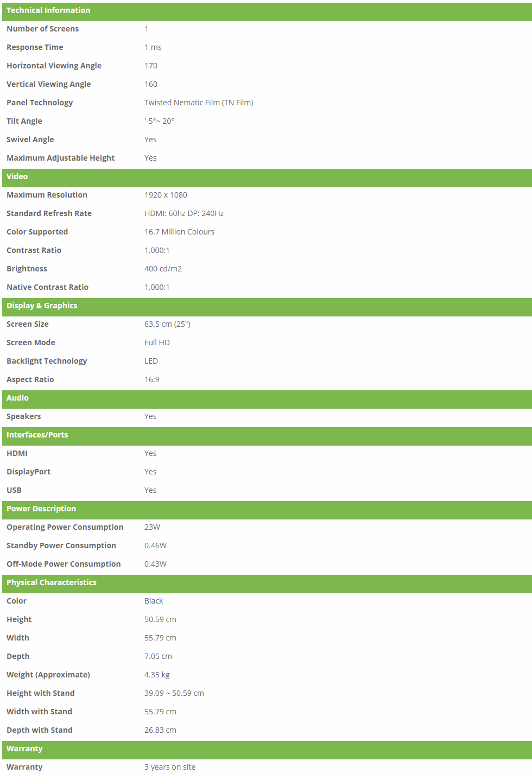Click the Power Description section header
Screen dimensions: 532x780
click(41, 509)
